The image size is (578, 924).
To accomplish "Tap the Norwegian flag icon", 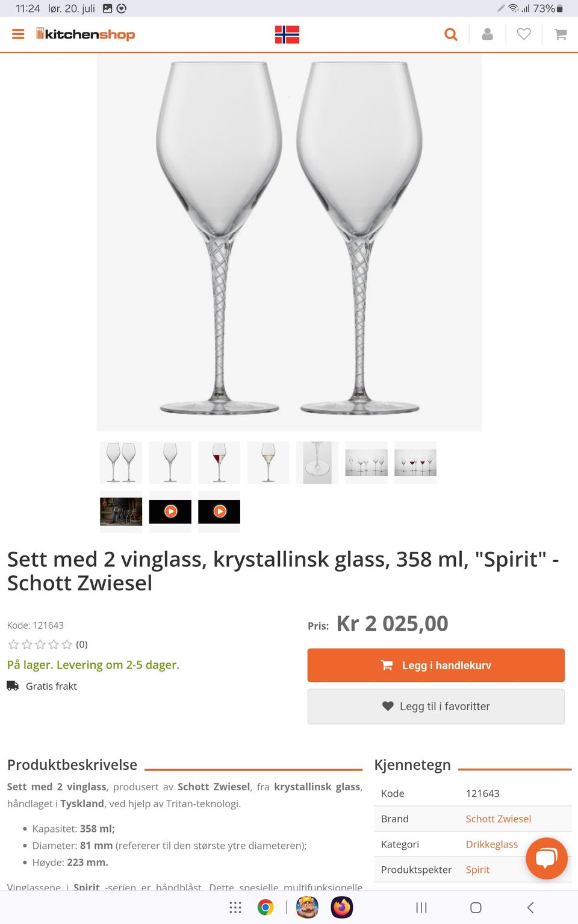I will [287, 34].
